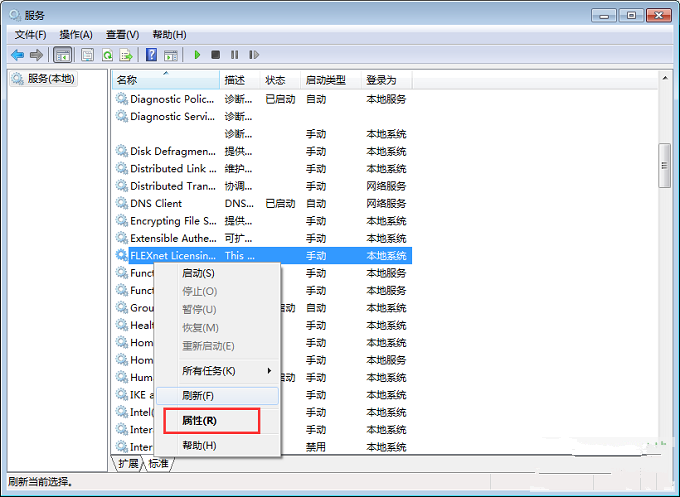Click the vertical scrollbar thumb
The image size is (680, 497).
(665, 166)
